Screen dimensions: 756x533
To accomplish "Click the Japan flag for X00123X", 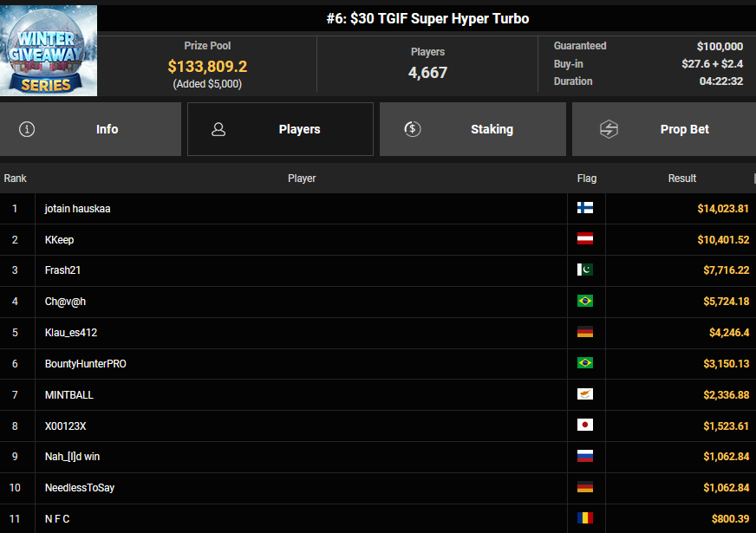I will click(x=585, y=426).
